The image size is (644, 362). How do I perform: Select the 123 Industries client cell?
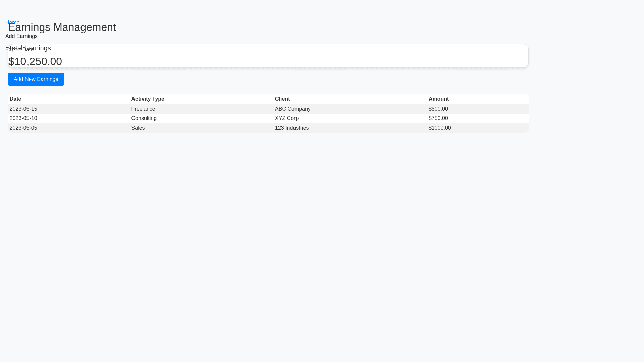tap(291, 128)
